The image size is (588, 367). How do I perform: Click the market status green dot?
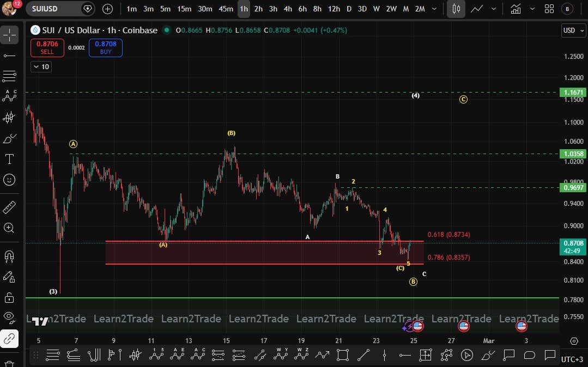(x=167, y=30)
